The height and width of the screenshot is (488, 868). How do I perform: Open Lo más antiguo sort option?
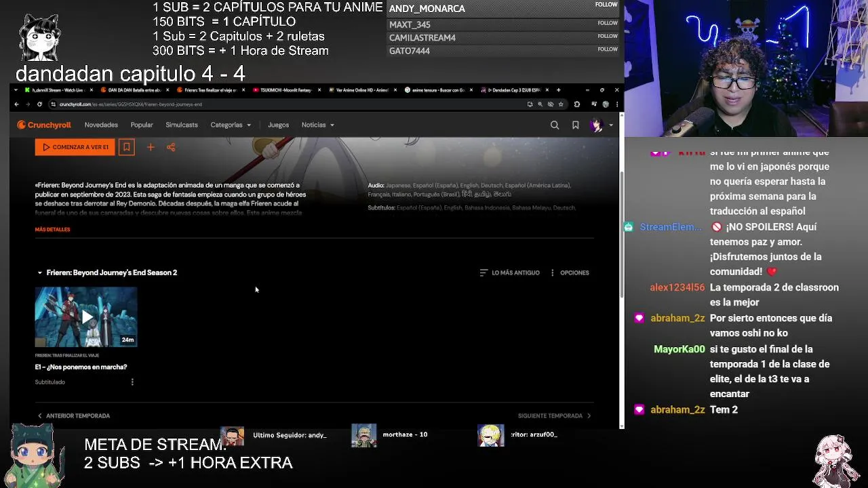tap(509, 272)
